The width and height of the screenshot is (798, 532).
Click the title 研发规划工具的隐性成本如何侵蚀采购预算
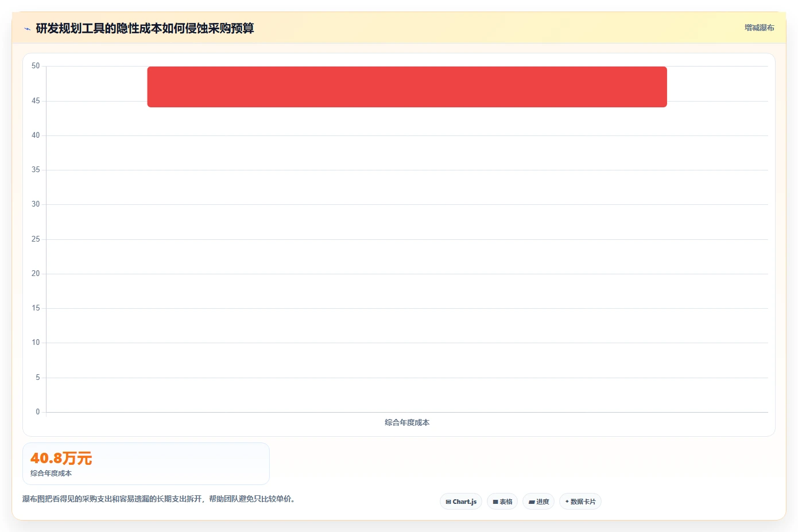(145, 28)
